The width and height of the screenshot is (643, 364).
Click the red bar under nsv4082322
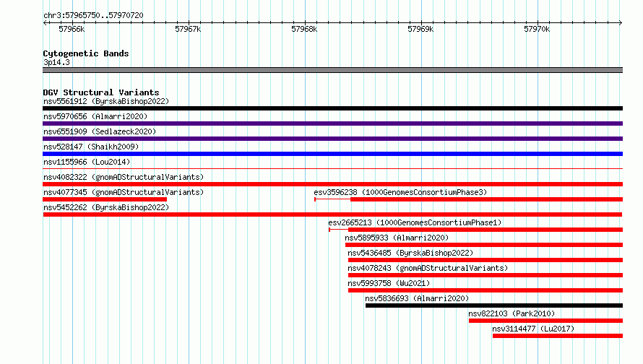click(x=332, y=184)
